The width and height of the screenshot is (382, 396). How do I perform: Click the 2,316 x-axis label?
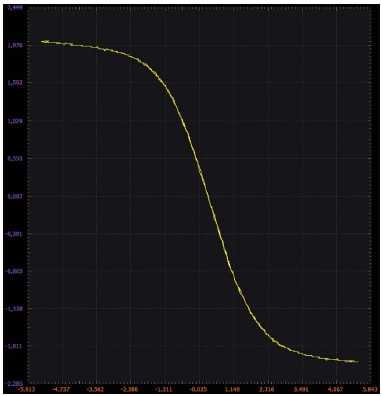pos(268,389)
